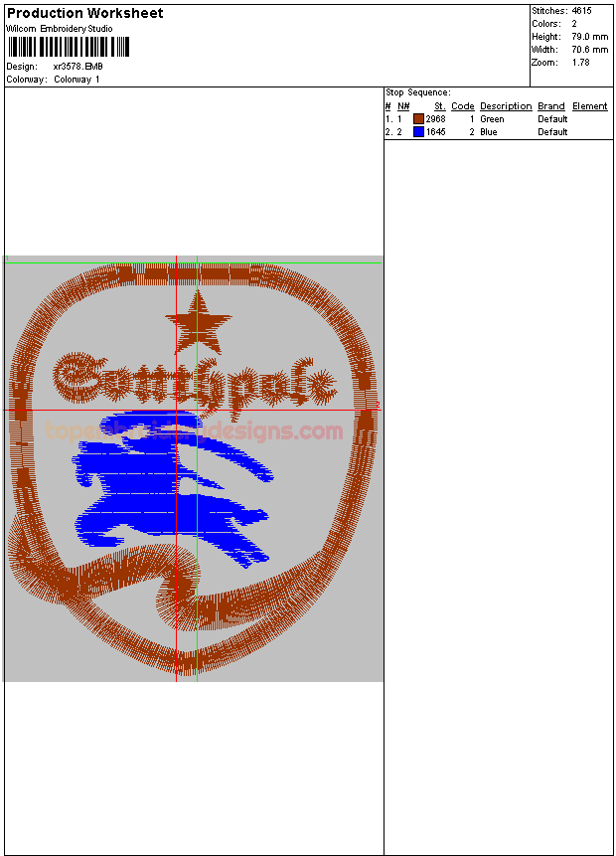
Task: Click the 'Brand' column header
Action: point(551,106)
